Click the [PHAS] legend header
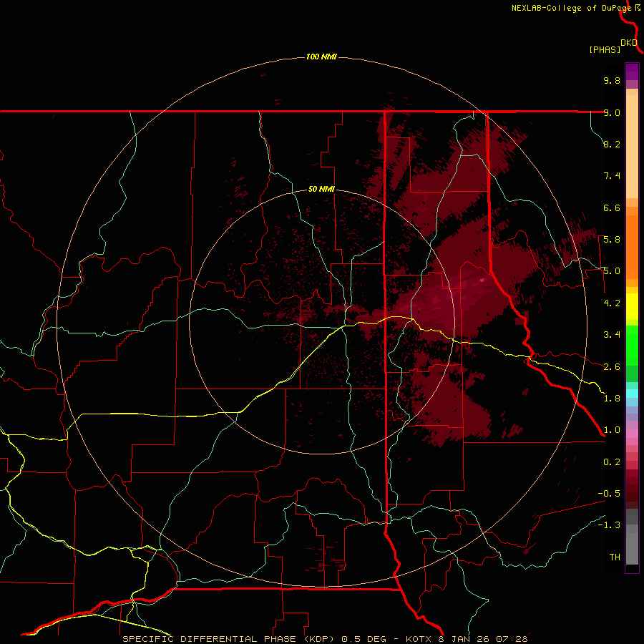This screenshot has height=644, width=644. click(605, 49)
